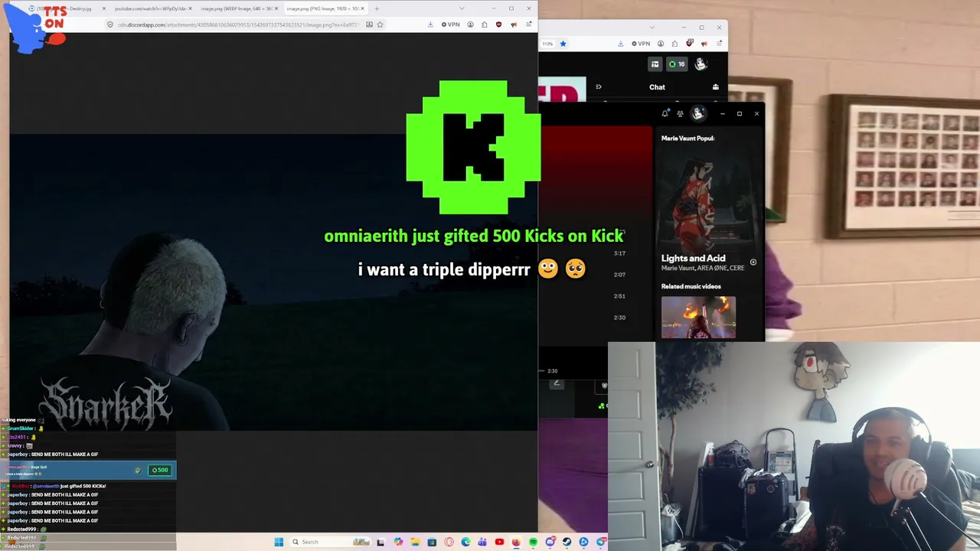
Task: Open Steam from the taskbar
Action: pyautogui.click(x=567, y=542)
